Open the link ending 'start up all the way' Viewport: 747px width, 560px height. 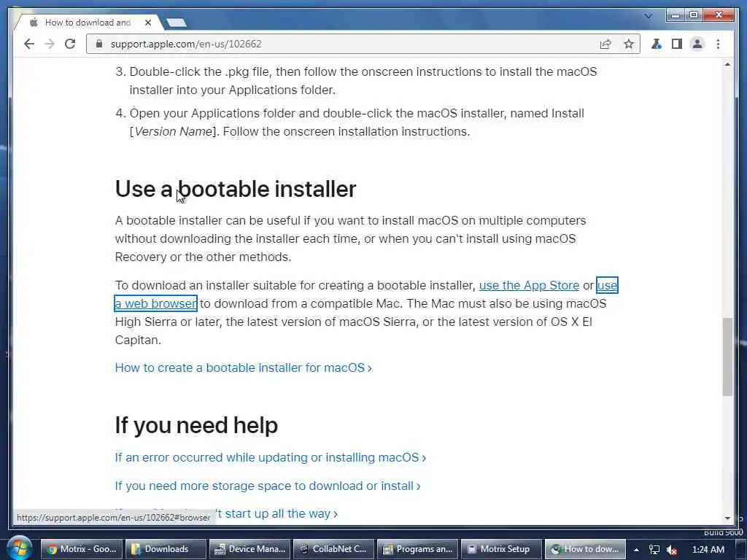pos(276,513)
